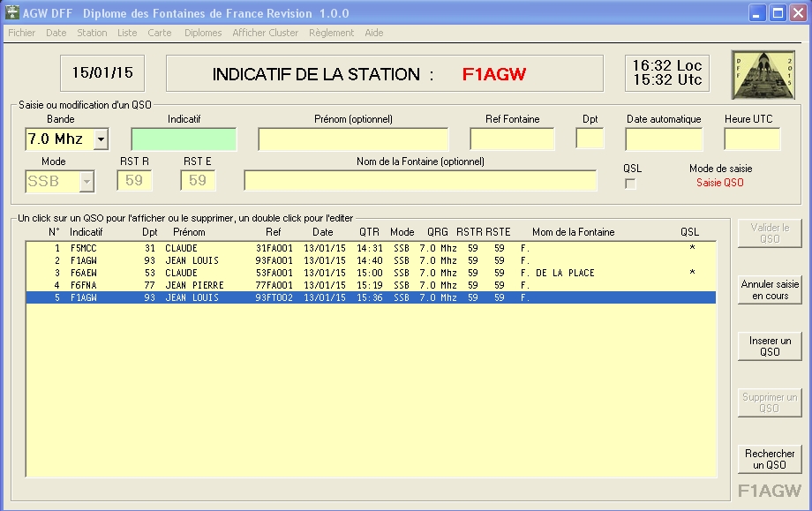Image resolution: width=812 pixels, height=511 pixels.
Task: Click the Date automatique field
Action: coord(664,139)
